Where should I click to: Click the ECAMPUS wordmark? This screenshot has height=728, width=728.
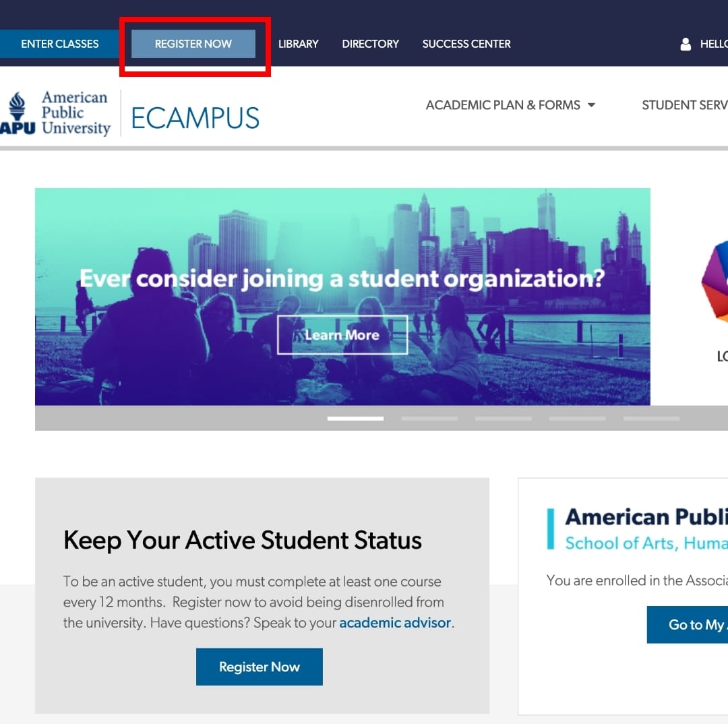195,118
